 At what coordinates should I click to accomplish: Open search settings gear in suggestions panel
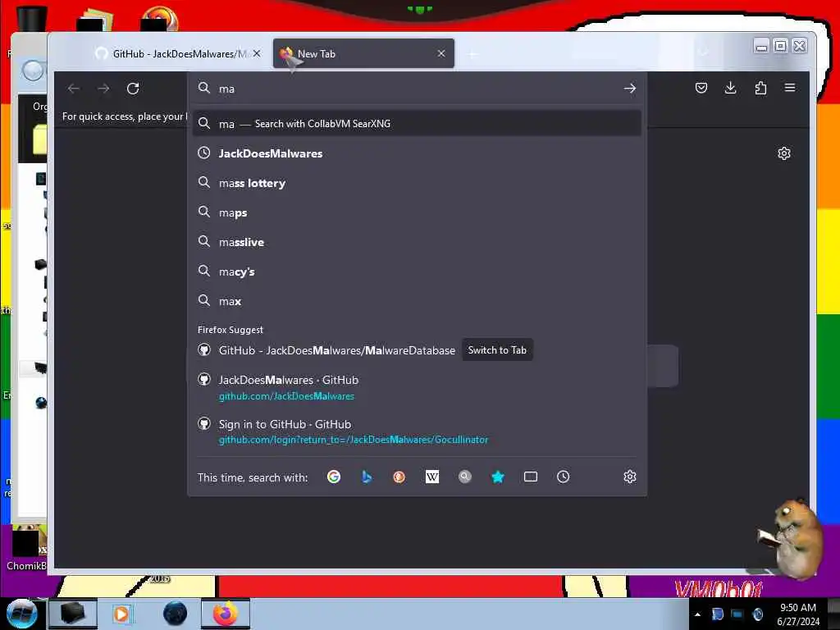point(629,477)
